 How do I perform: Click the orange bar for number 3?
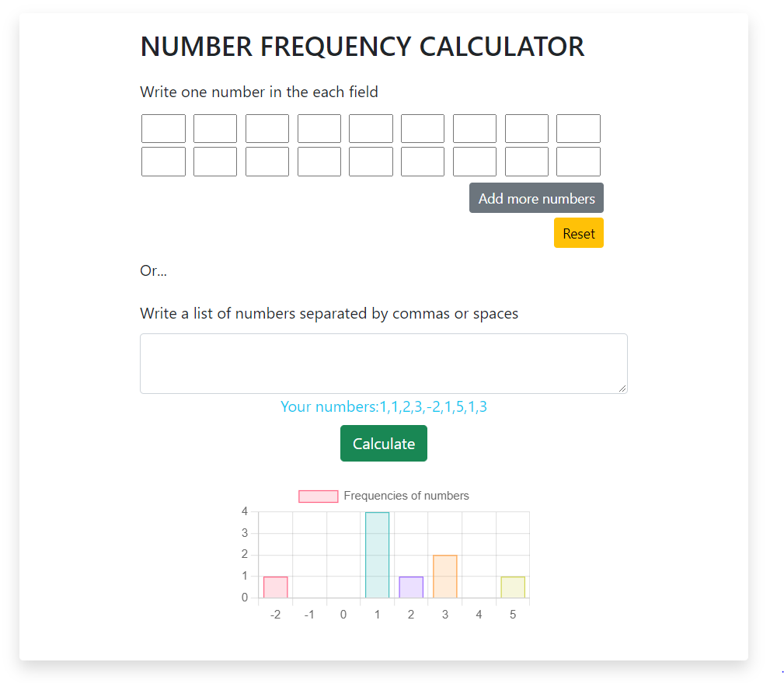click(x=445, y=577)
